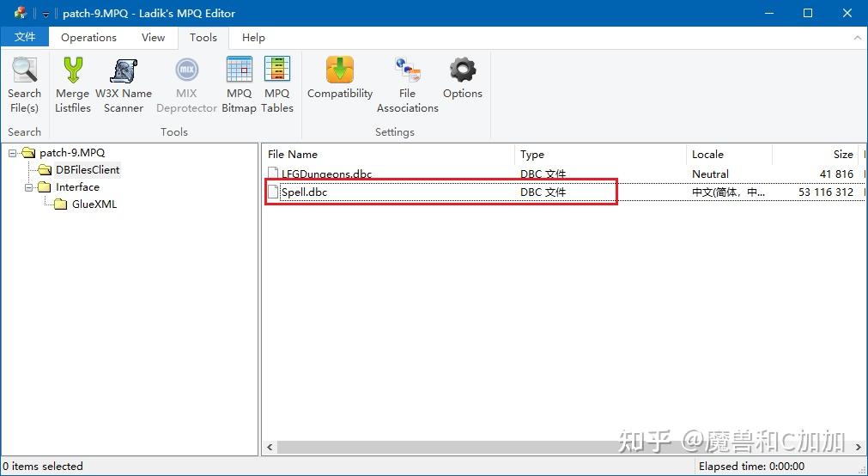Click the MPQ Editor app icon in title bar

click(x=21, y=13)
